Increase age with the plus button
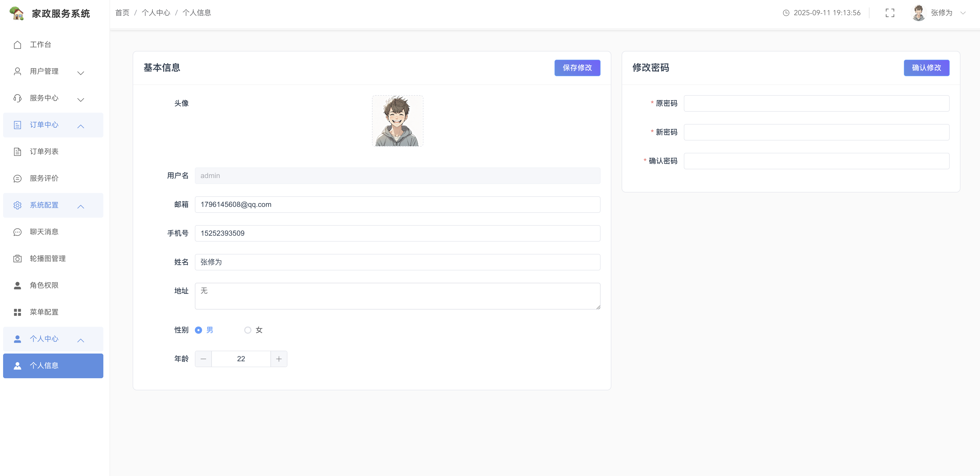The width and height of the screenshot is (980, 476). [x=279, y=359]
